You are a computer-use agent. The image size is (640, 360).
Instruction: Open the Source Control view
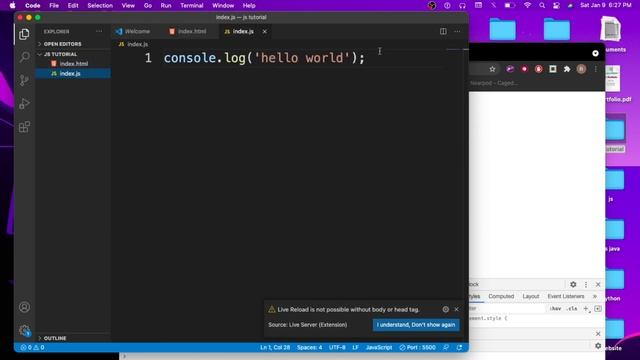(x=24, y=80)
